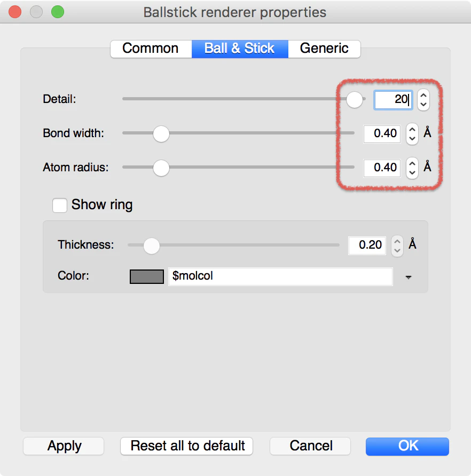
Task: Open the Color dropdown arrow
Action: pos(409,277)
